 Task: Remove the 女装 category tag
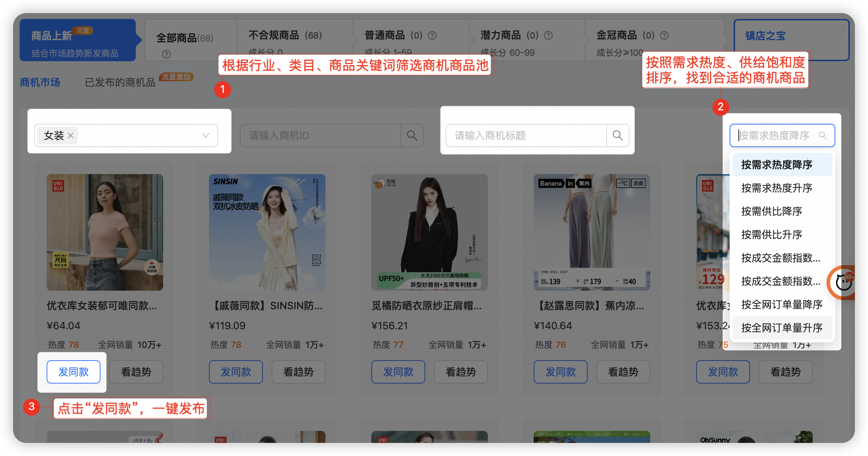pyautogui.click(x=71, y=135)
